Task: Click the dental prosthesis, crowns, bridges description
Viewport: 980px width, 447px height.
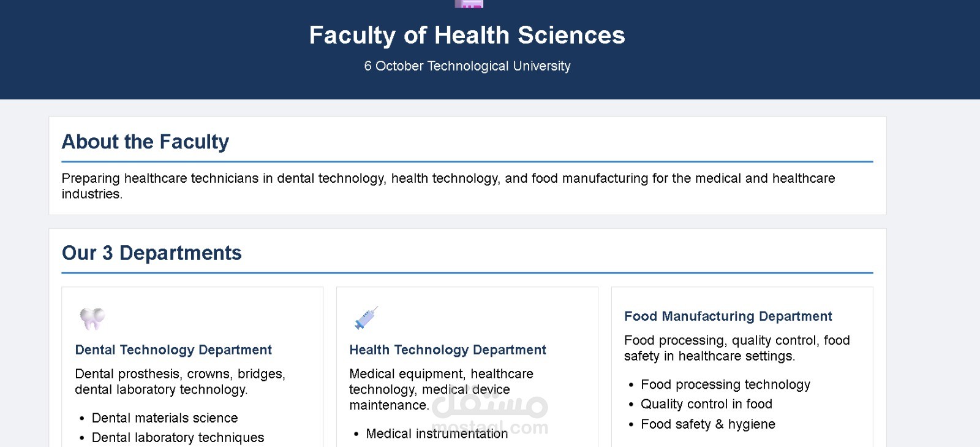Action: (180, 381)
